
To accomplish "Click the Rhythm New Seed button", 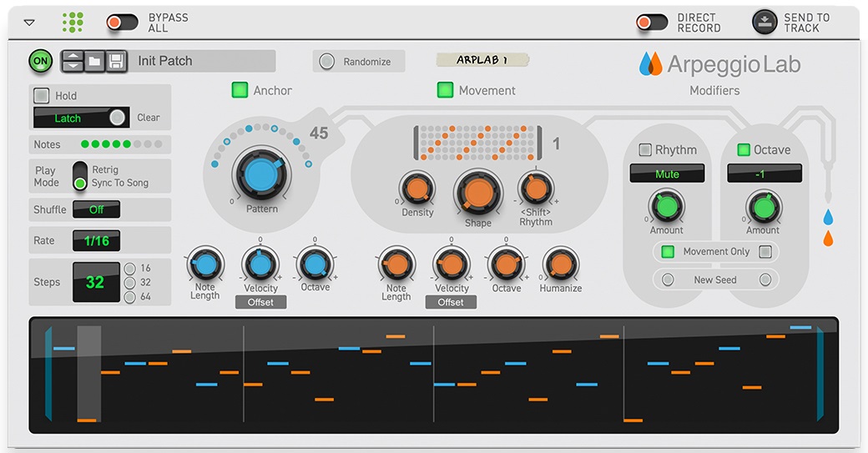I will click(x=669, y=279).
